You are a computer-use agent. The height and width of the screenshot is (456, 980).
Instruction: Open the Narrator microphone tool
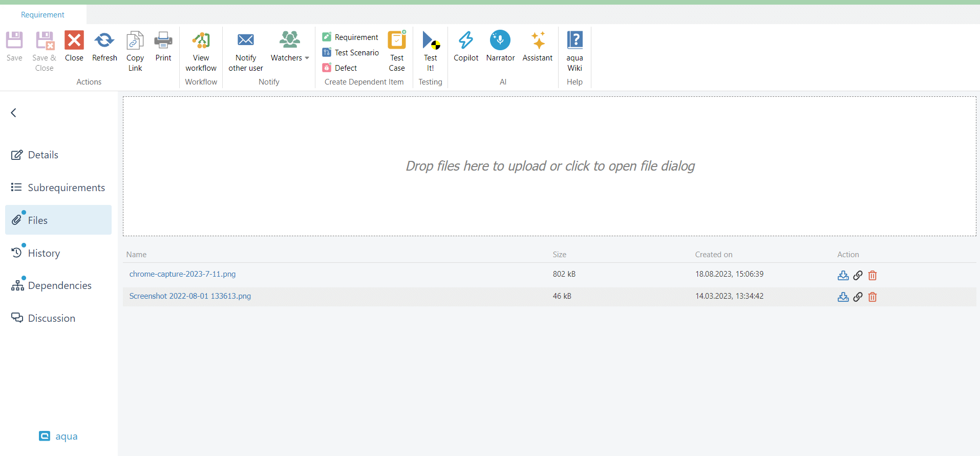500,41
